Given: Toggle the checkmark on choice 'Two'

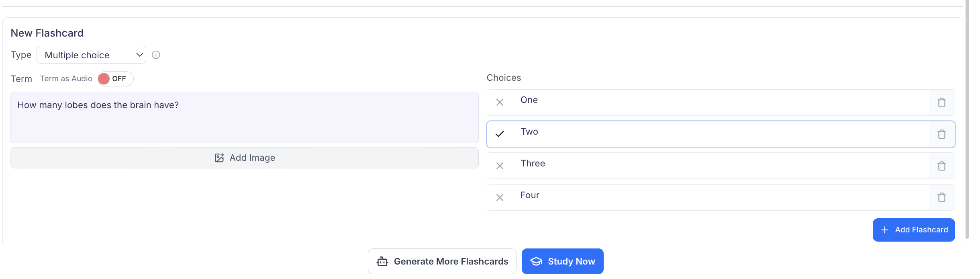Looking at the screenshot, I should click(500, 134).
